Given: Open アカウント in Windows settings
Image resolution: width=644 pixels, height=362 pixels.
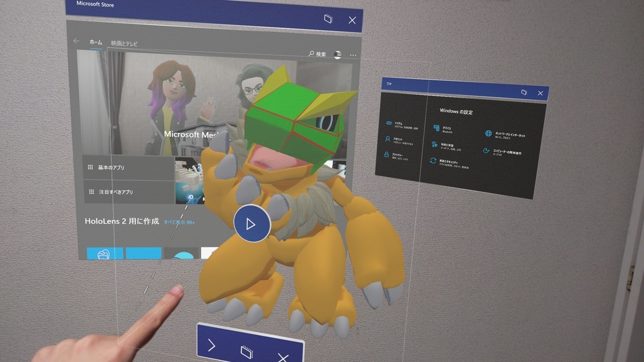Looking at the screenshot, I should coord(400,140).
